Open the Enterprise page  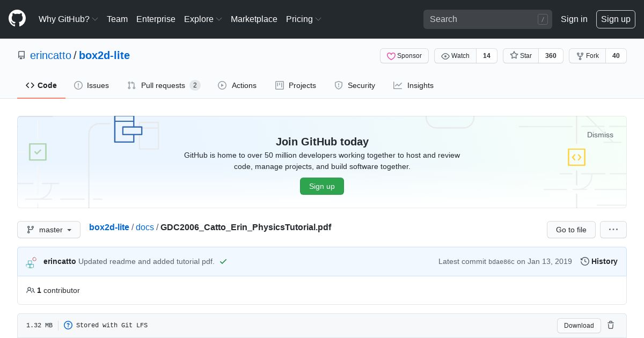point(156,19)
